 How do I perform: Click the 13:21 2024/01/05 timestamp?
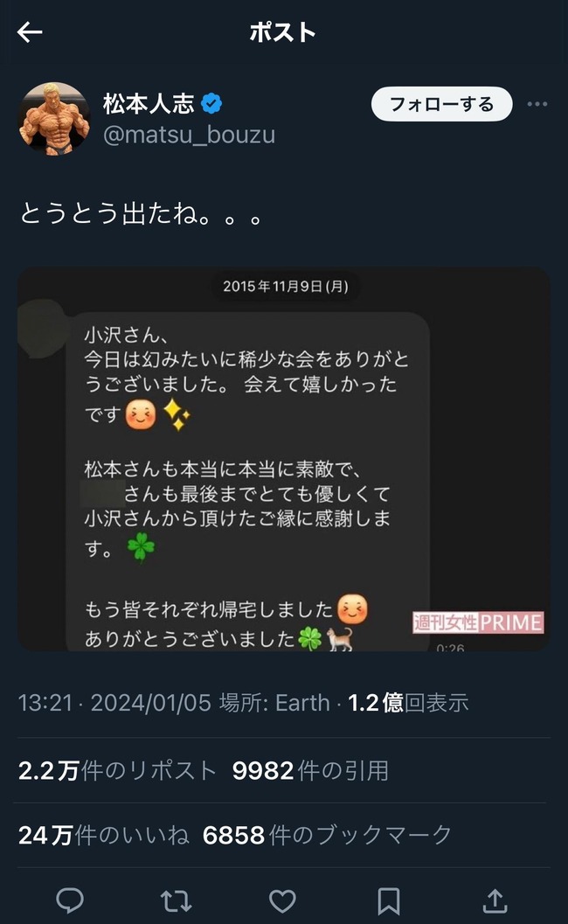coord(114,703)
